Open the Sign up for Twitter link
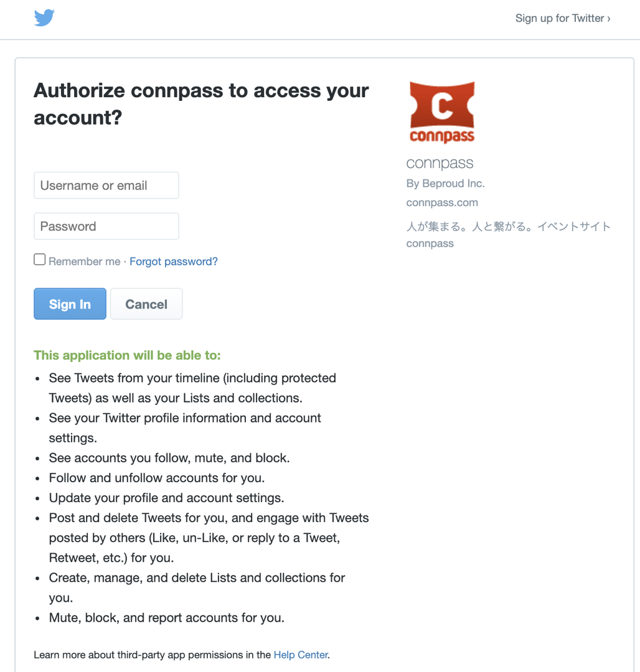The width and height of the screenshot is (640, 672). [562, 18]
